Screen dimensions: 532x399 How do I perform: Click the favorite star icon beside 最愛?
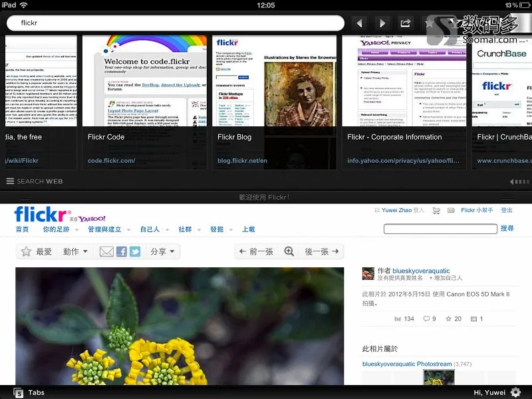pyautogui.click(x=26, y=251)
